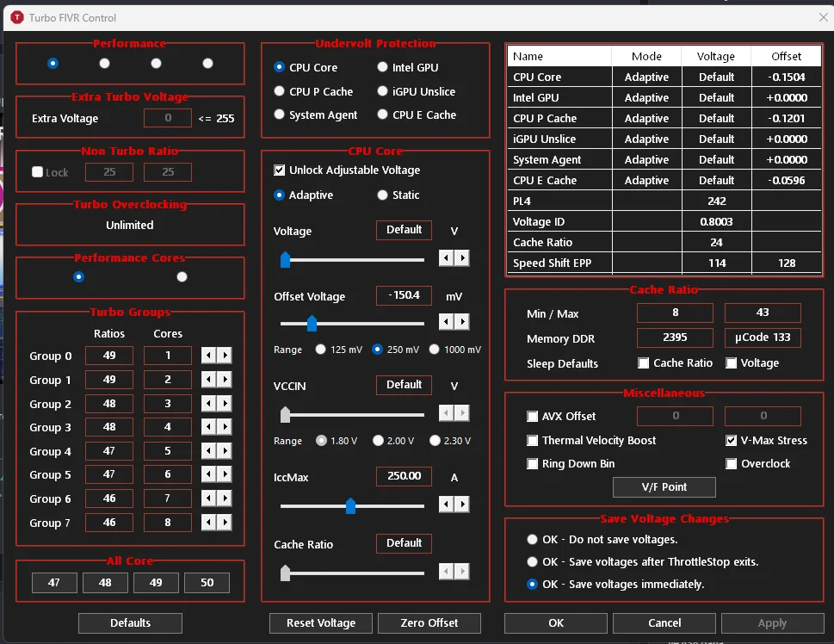
Task: Increase Group 5 ratio with right arrow
Action: pos(225,474)
